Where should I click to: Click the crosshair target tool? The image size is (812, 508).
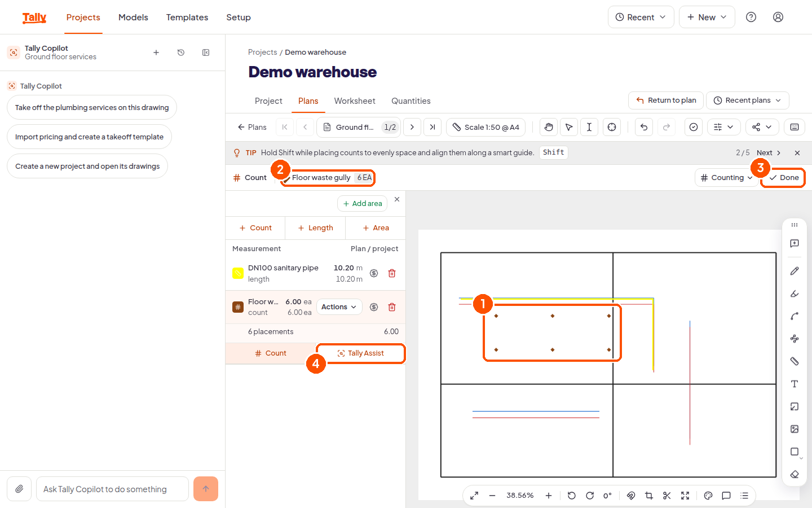point(612,127)
